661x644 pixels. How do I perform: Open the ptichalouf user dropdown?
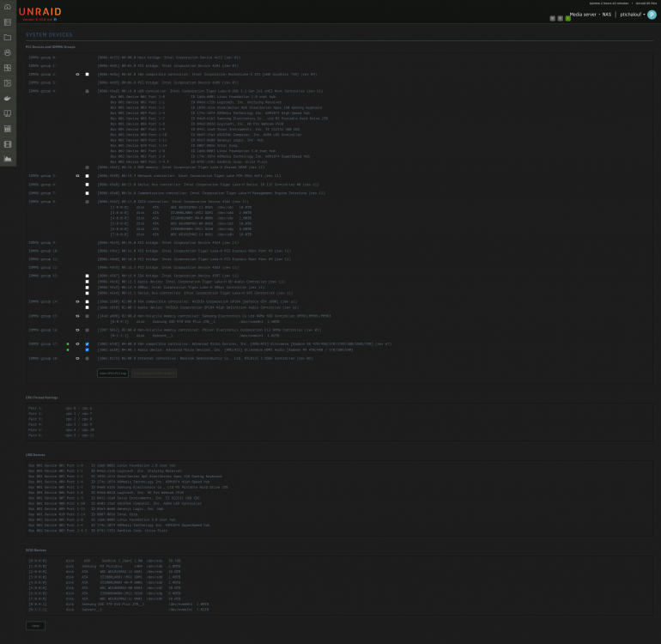(633, 15)
